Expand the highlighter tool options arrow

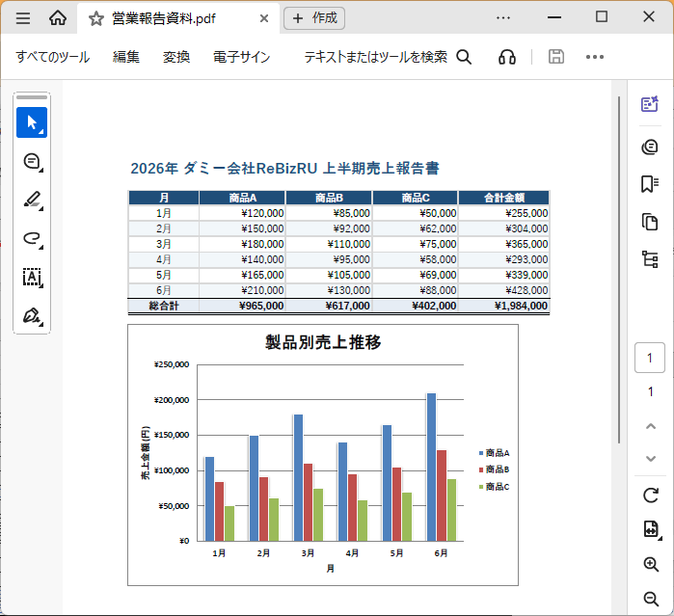(x=41, y=209)
